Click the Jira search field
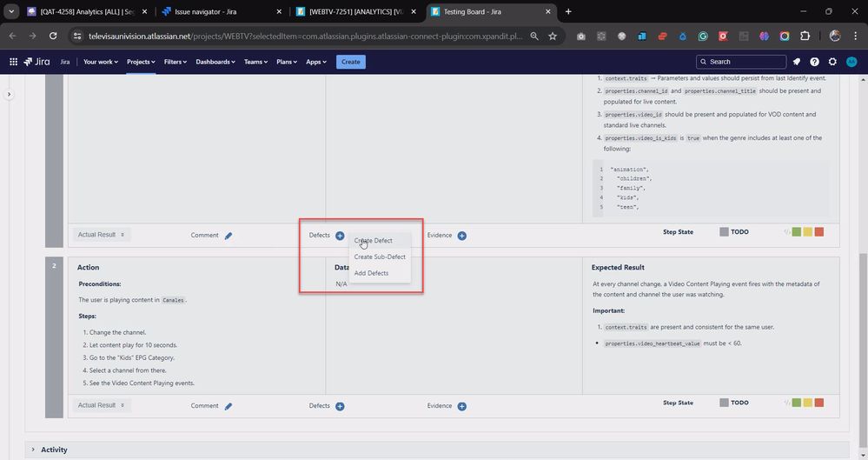 [x=740, y=62]
